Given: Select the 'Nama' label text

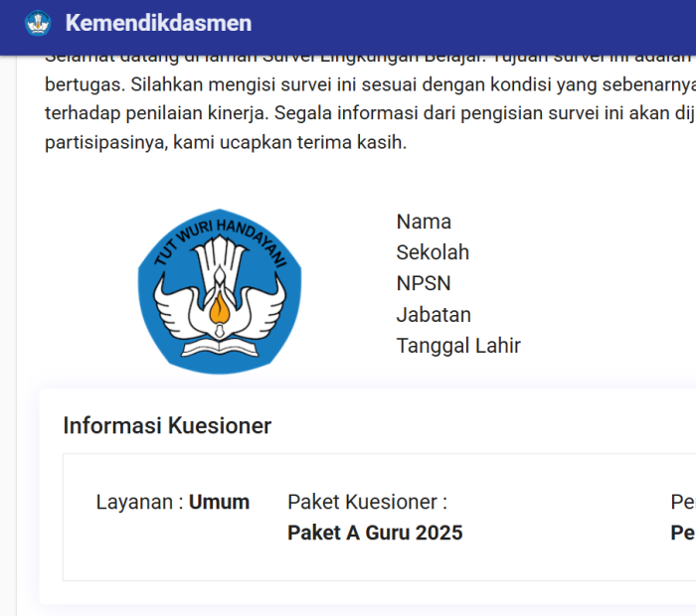Looking at the screenshot, I should click(x=424, y=222).
